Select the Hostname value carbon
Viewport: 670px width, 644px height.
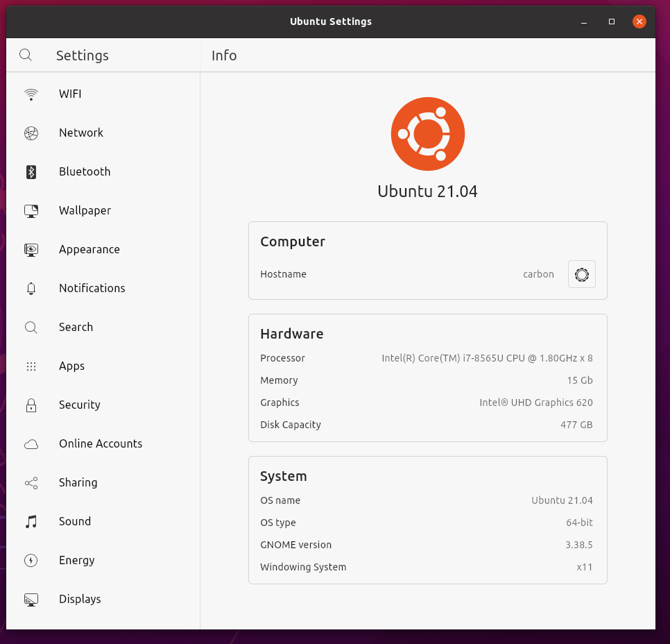tap(538, 274)
